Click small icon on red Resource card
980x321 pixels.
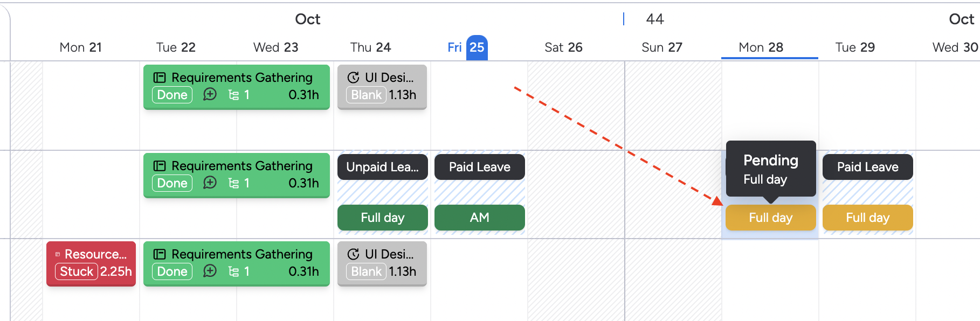(58, 254)
